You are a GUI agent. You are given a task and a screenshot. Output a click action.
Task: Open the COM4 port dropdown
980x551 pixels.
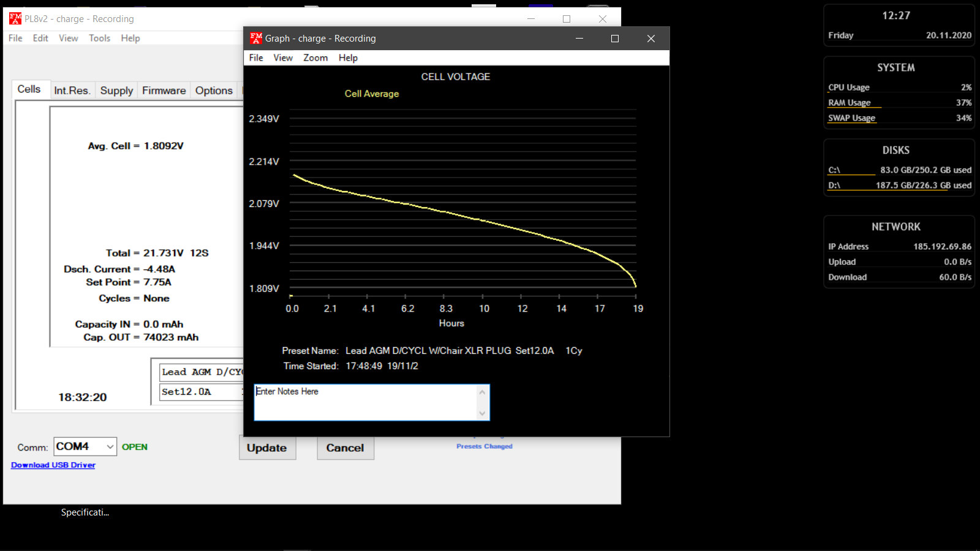(x=110, y=447)
